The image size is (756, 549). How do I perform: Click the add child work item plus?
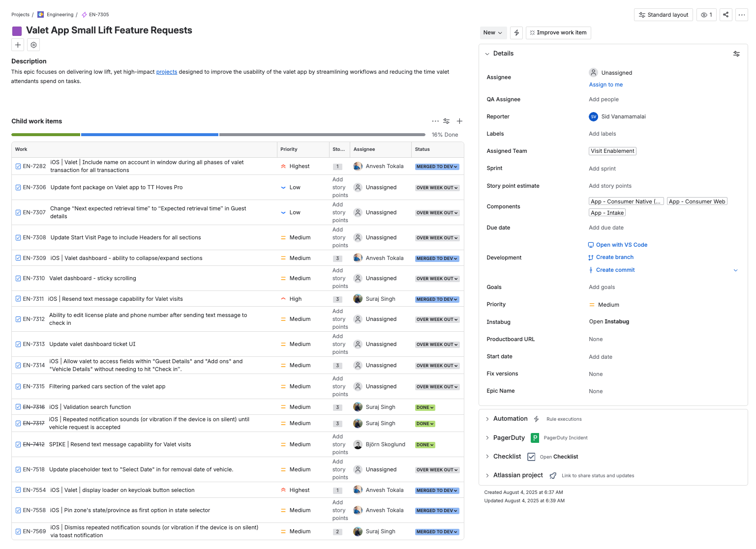tap(459, 121)
